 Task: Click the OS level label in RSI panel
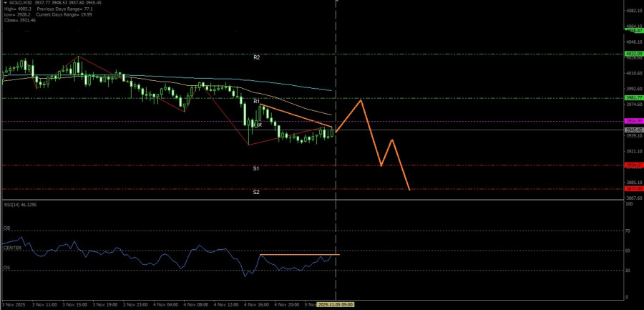(x=6, y=268)
